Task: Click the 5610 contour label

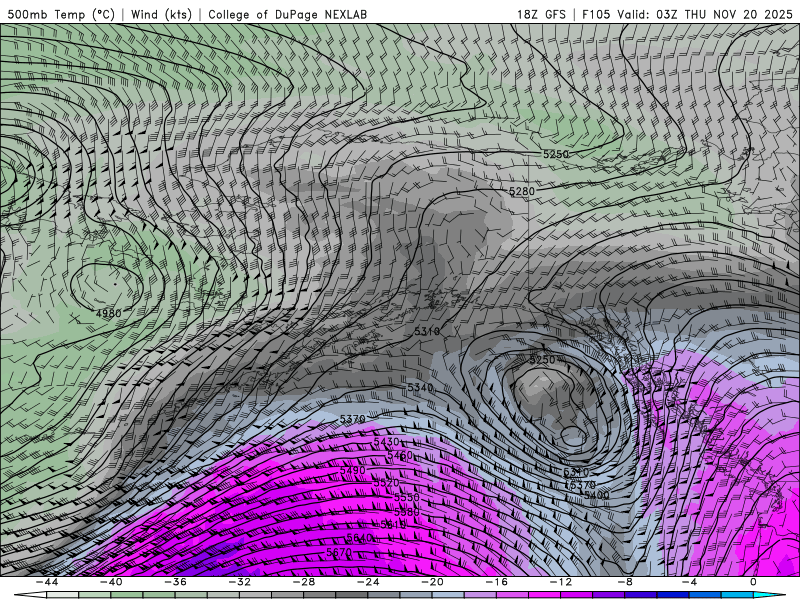Action: click(393, 524)
